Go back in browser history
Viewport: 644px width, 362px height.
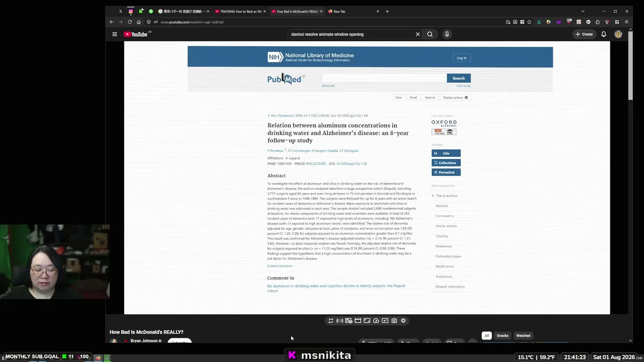coord(112,22)
